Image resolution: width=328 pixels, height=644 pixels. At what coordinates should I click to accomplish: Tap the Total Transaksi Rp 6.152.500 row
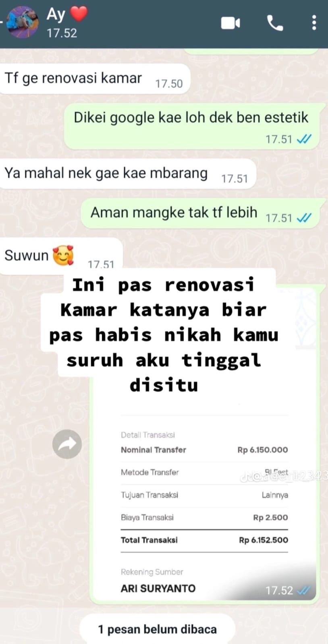point(204,540)
